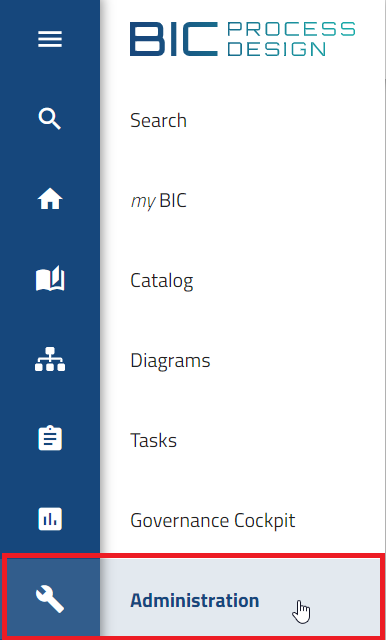Go to the my BIC menu entry
The image size is (386, 640).
(158, 201)
